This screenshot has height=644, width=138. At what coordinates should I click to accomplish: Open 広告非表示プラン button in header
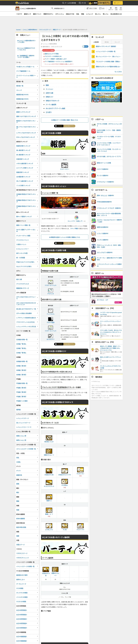coord(100,3)
